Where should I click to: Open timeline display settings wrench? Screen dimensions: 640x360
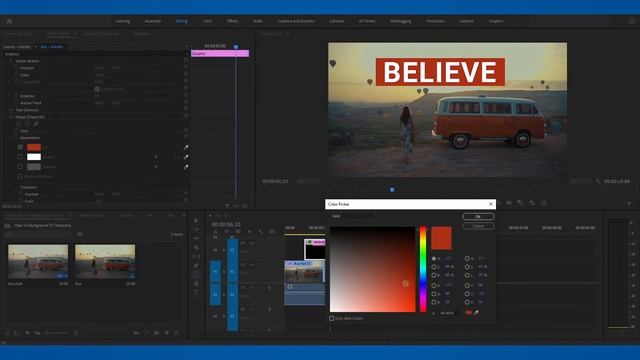[x=260, y=232]
